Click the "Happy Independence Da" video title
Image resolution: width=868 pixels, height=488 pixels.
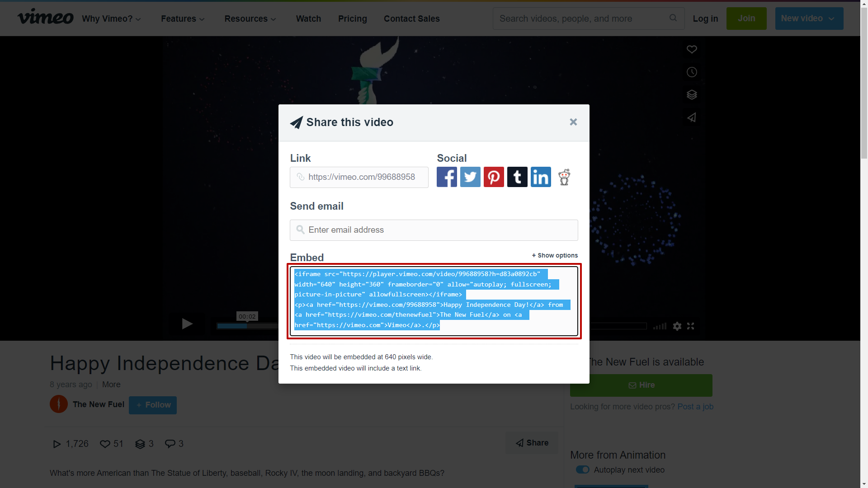point(165,363)
